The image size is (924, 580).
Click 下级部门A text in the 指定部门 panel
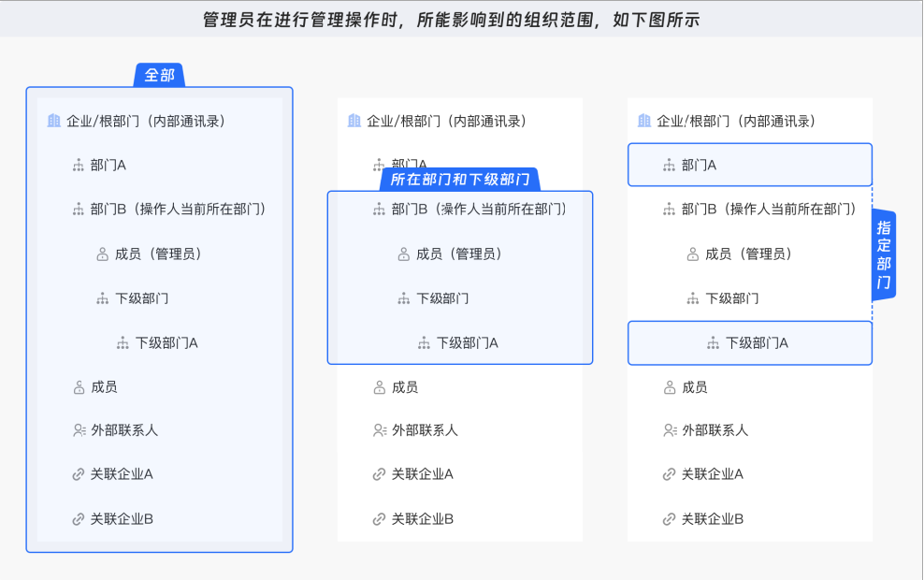(757, 343)
